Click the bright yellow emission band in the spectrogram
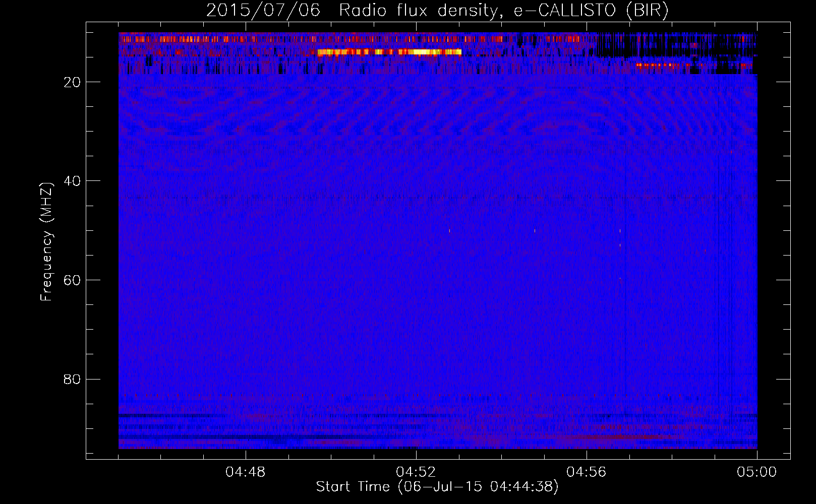This screenshot has width=816, height=504. pos(389,52)
